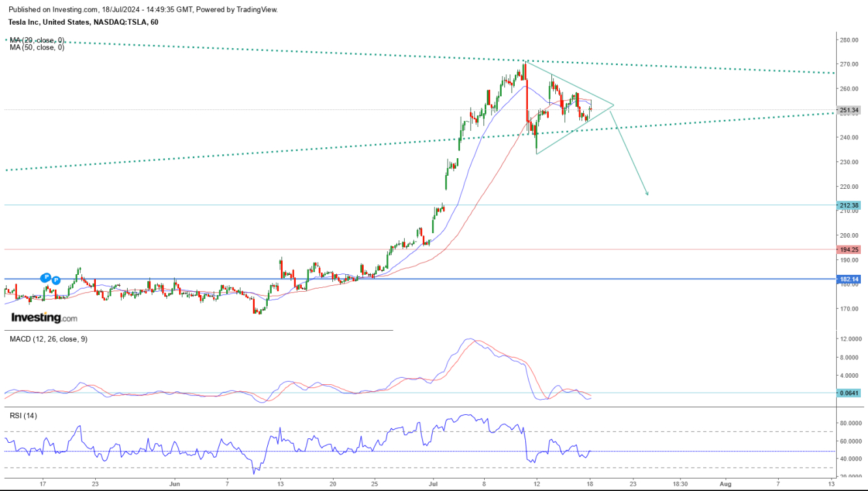
Task: Click the 230.00 price axis label
Action: [850, 162]
